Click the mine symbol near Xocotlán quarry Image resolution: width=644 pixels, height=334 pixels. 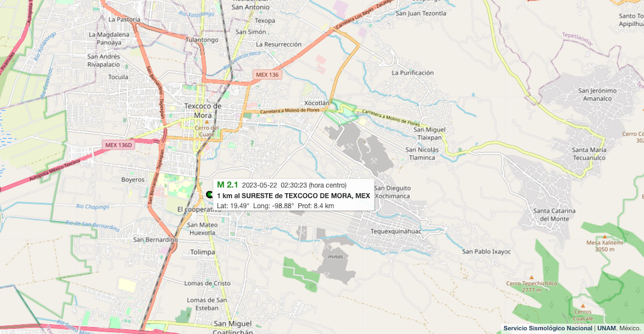[351, 146]
